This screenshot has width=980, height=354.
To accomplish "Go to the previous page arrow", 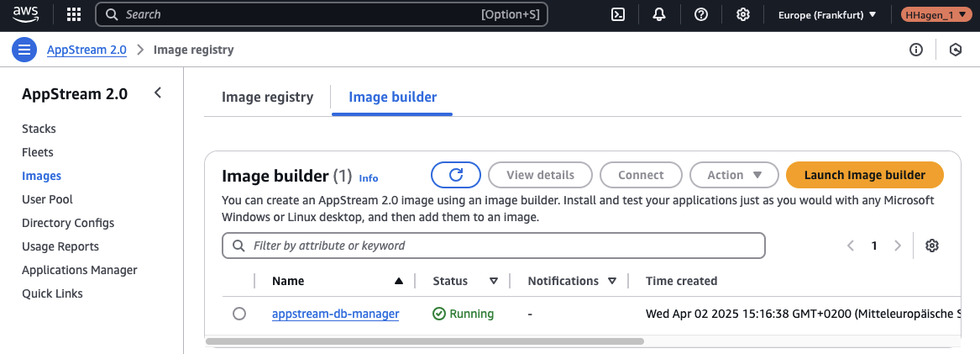I will pyautogui.click(x=850, y=246).
